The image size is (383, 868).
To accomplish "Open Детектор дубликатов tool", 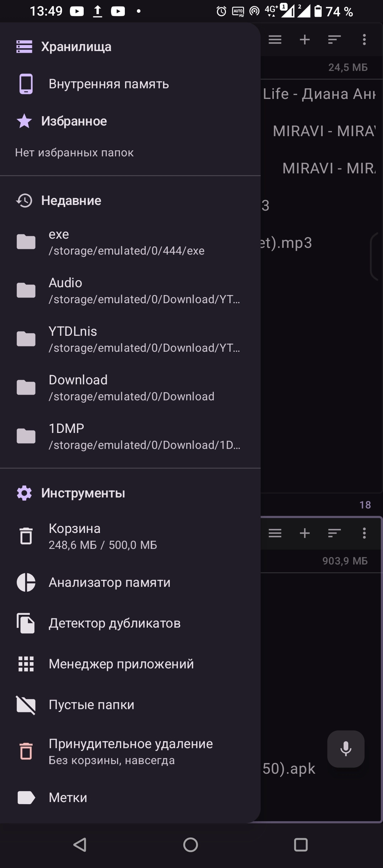I will coord(130,623).
